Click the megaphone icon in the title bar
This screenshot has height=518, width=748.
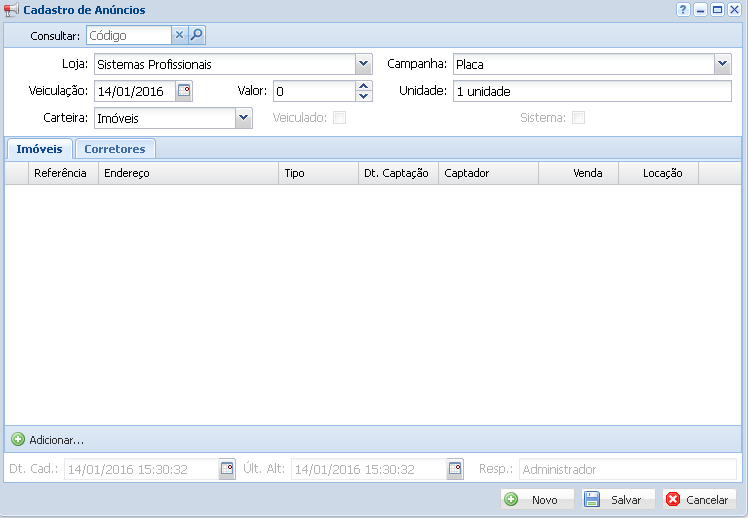11,10
